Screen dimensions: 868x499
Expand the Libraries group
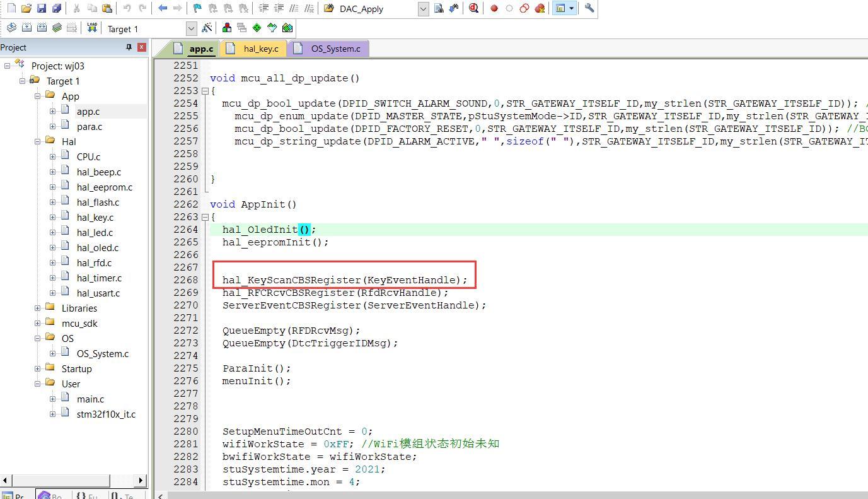[37, 308]
